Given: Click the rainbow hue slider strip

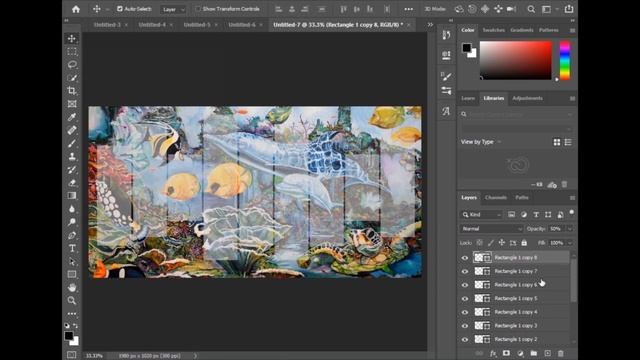Looking at the screenshot, I should tap(564, 60).
